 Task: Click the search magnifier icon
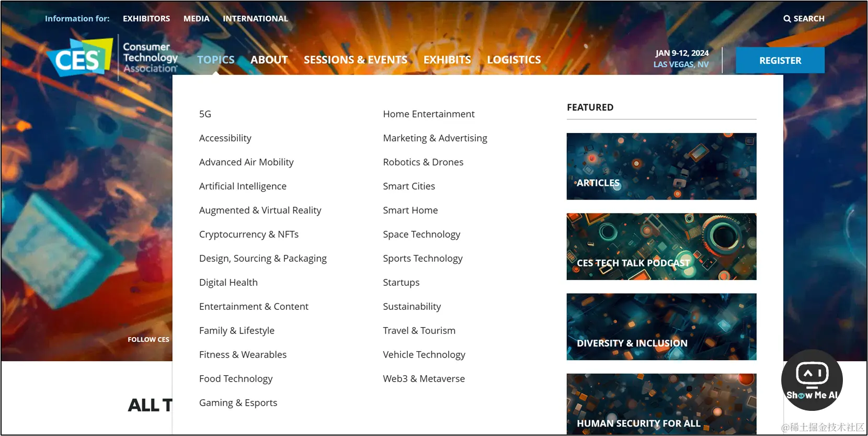coord(787,19)
